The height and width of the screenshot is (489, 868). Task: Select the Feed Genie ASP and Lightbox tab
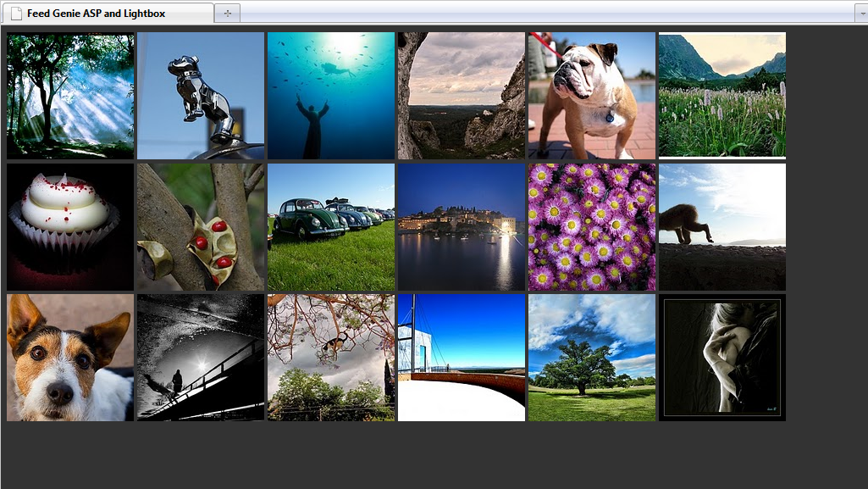click(x=108, y=14)
